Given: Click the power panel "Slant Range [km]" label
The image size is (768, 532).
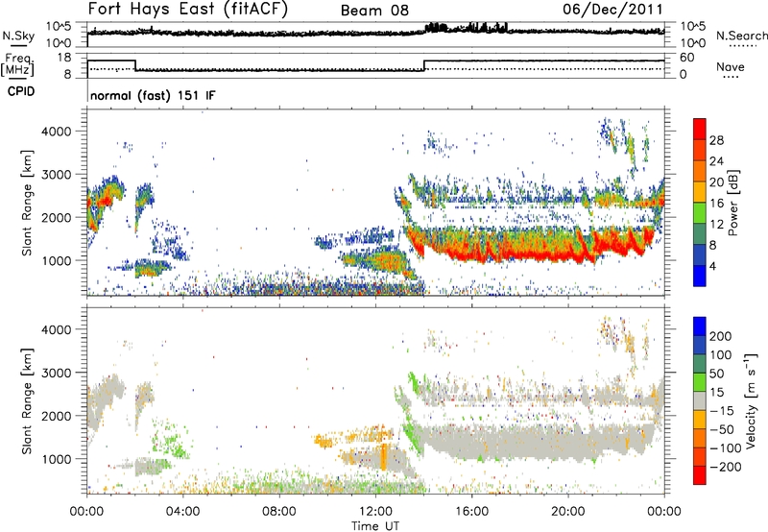Looking at the screenshot, I should [27, 203].
